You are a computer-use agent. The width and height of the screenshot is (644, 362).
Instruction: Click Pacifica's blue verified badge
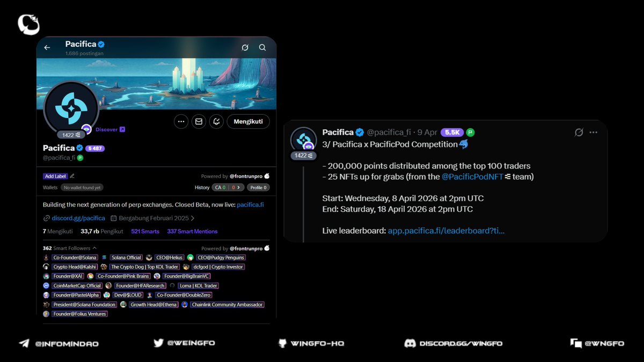[x=80, y=147]
